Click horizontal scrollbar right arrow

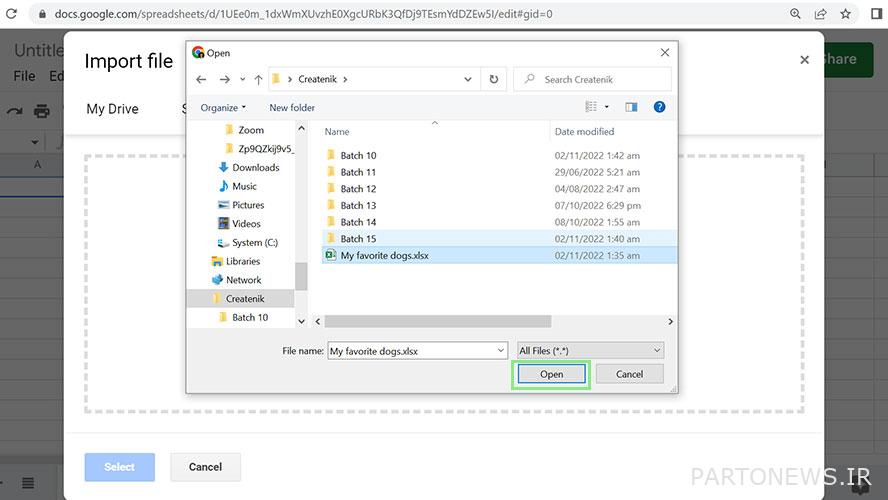(671, 322)
